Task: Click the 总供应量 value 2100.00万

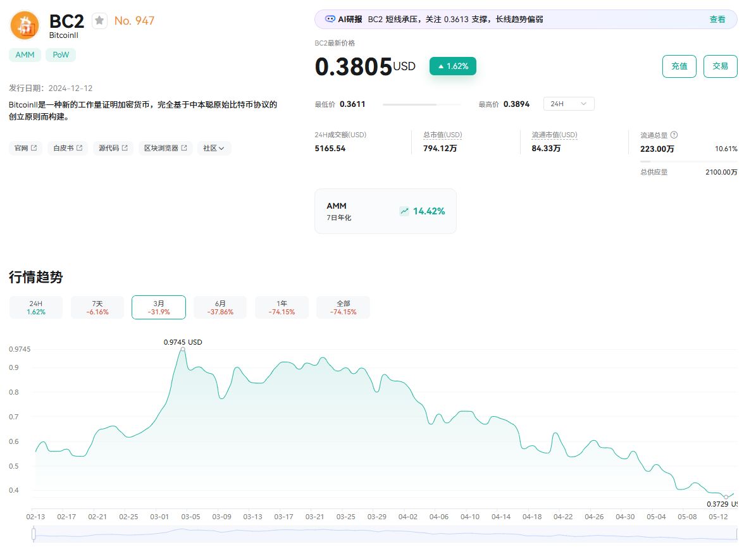Action: click(x=721, y=172)
